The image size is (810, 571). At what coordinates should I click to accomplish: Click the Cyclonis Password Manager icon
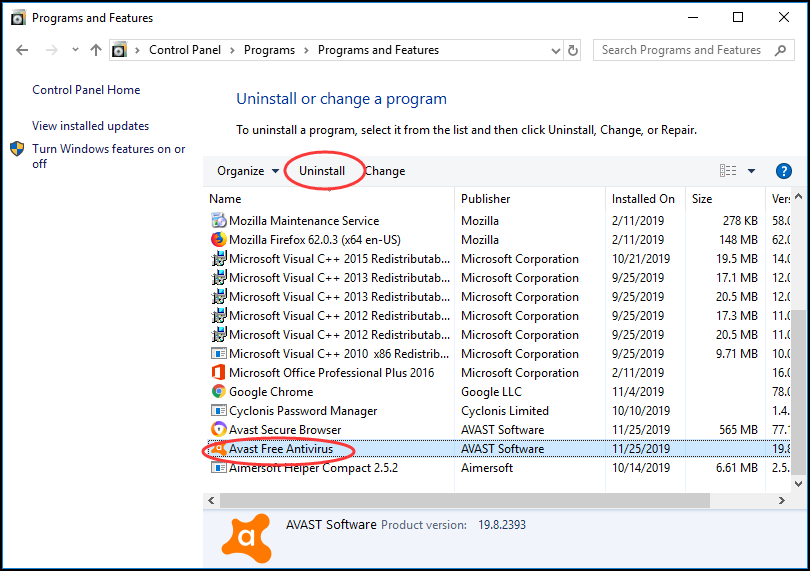coord(219,411)
